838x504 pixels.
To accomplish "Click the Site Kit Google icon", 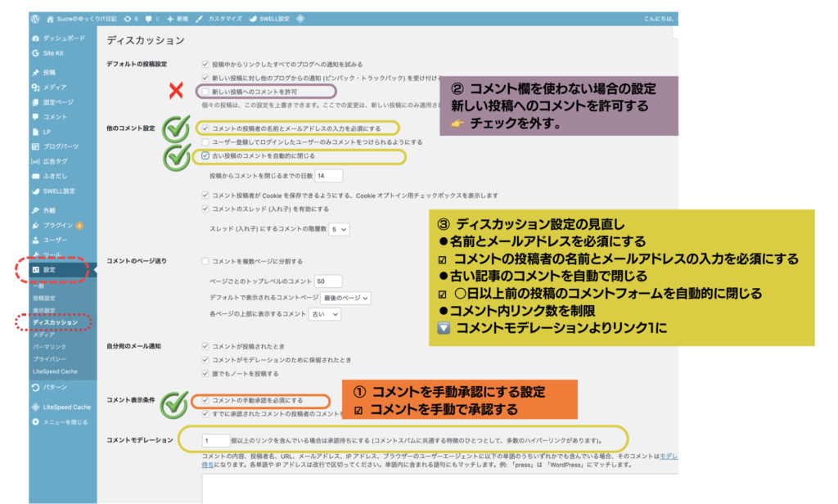I will pos(35,52).
